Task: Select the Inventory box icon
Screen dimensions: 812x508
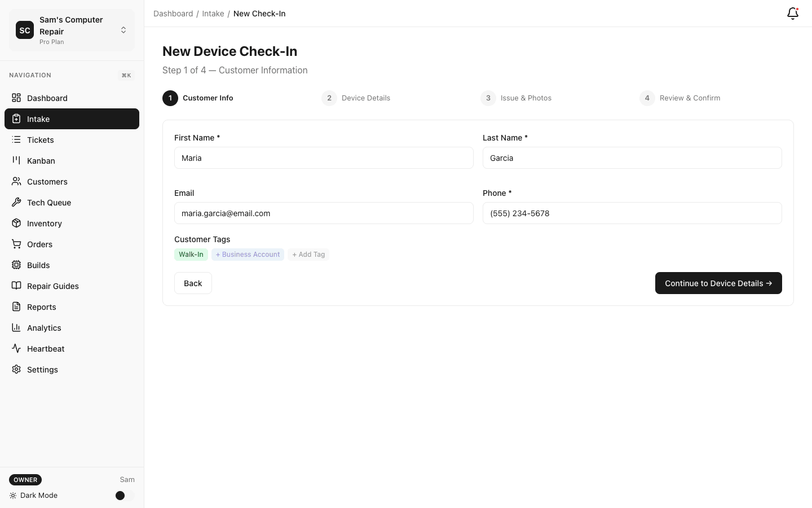Action: [16, 223]
